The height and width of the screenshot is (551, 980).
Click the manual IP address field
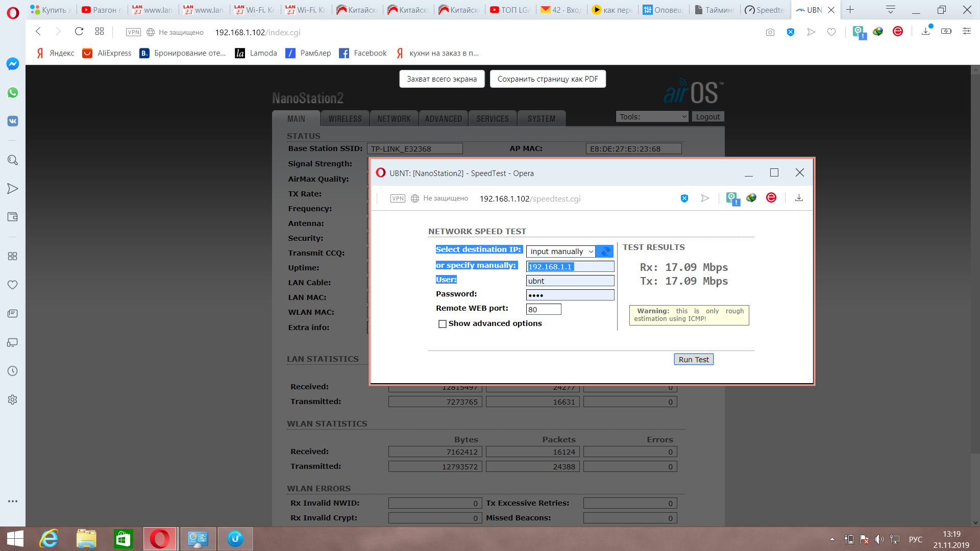coord(570,266)
